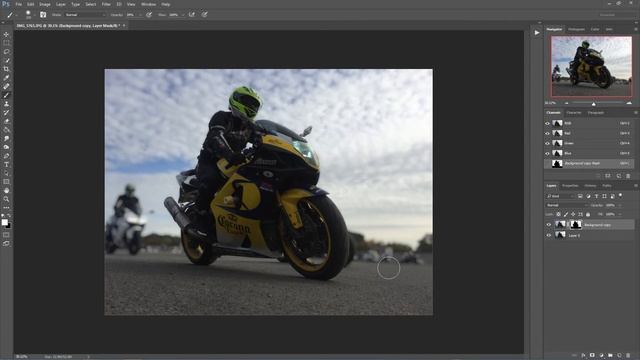The width and height of the screenshot is (640, 360).
Task: Switch to the Paths tab
Action: 607,186
